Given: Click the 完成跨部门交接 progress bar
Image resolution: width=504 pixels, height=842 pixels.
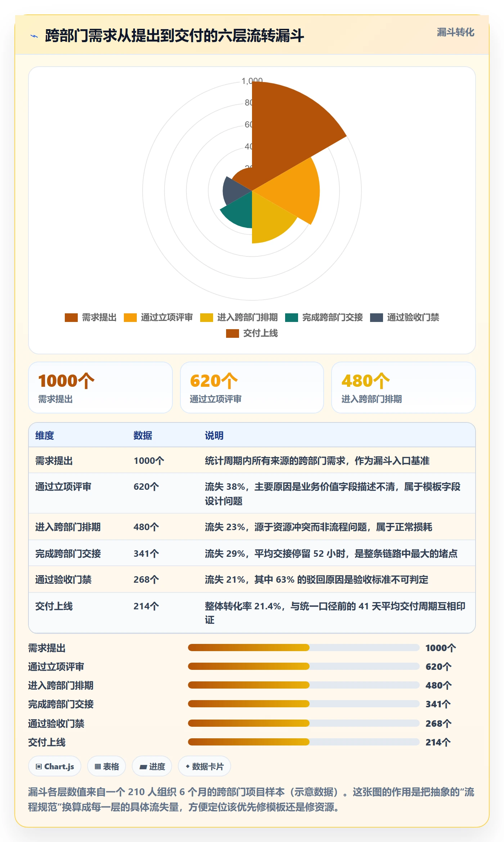Looking at the screenshot, I should (303, 704).
